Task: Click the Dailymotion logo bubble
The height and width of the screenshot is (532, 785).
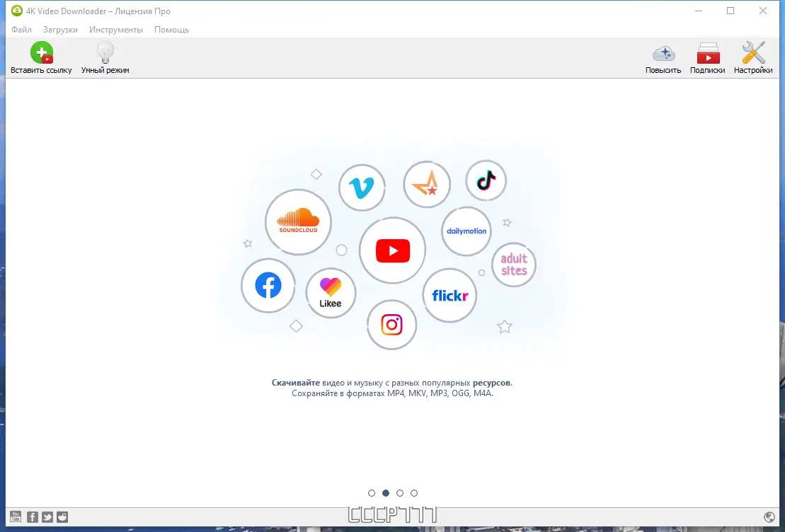Action: click(466, 231)
